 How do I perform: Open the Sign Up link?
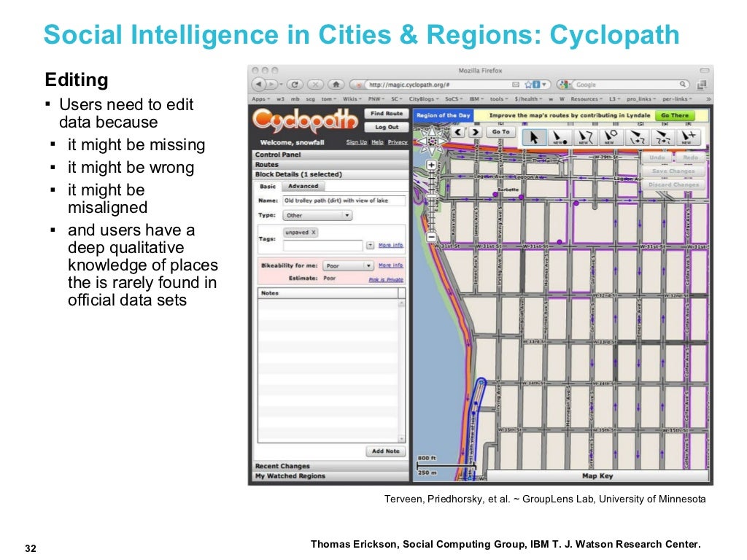(x=356, y=142)
